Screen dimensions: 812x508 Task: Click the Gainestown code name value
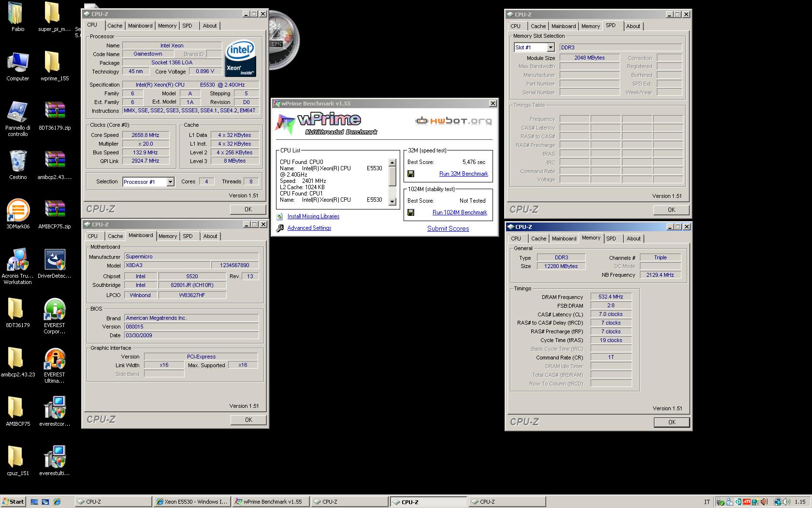148,54
